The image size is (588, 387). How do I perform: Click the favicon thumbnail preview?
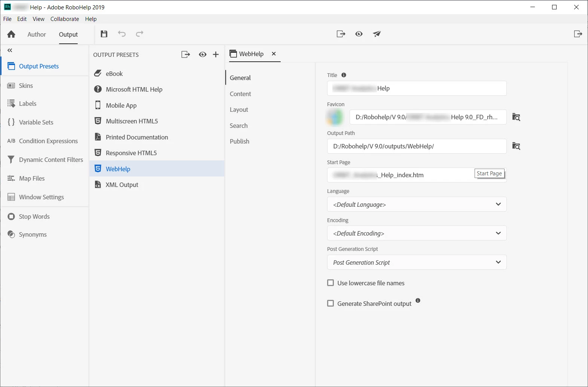coord(335,117)
